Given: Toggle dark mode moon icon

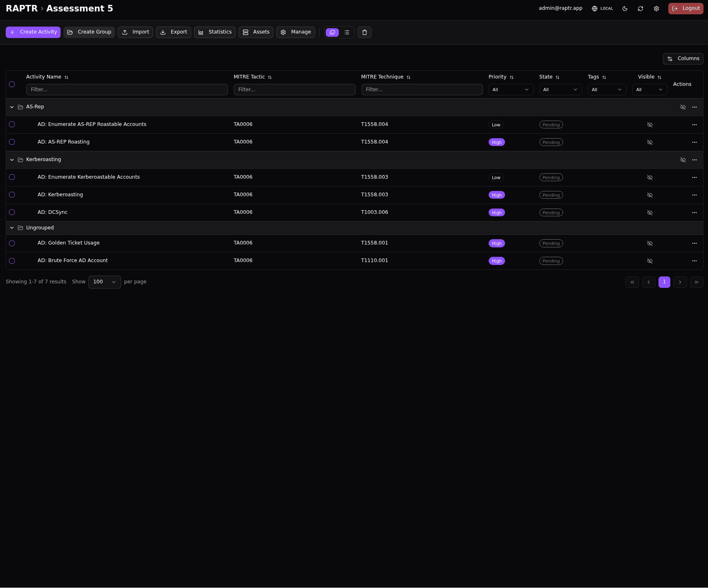Looking at the screenshot, I should (x=625, y=9).
